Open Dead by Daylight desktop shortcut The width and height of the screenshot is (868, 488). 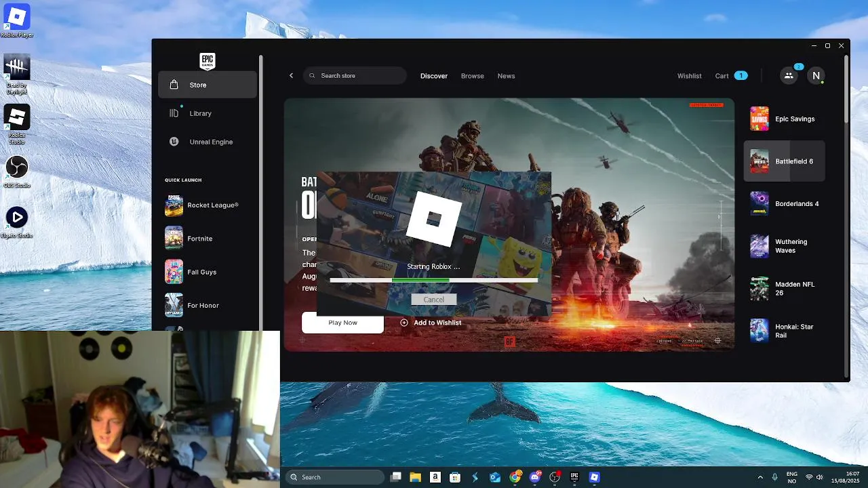[17, 75]
